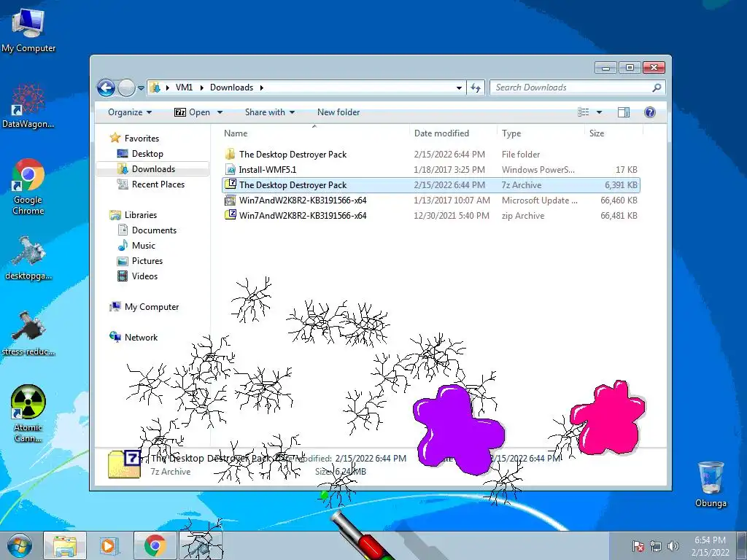
Task: Click Downloads in the address breadcrumb
Action: tap(231, 87)
